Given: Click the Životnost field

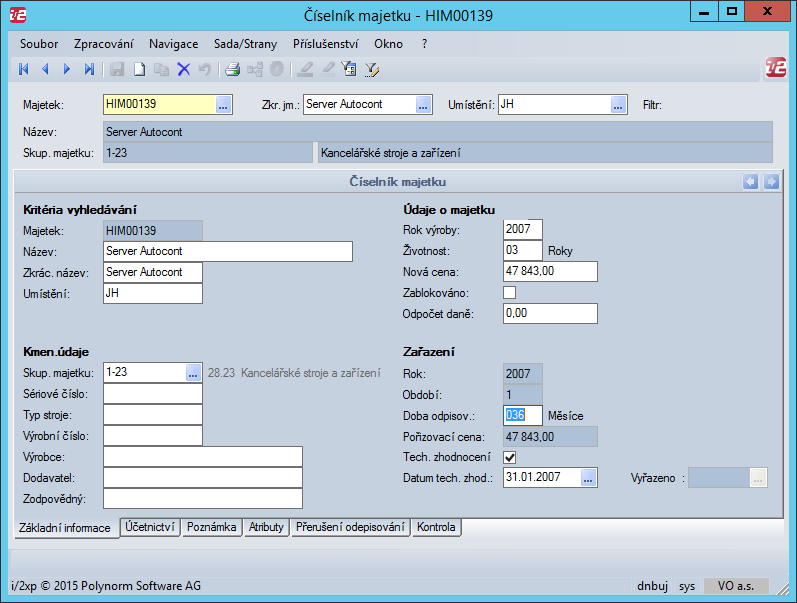Looking at the screenshot, I should point(523,250).
